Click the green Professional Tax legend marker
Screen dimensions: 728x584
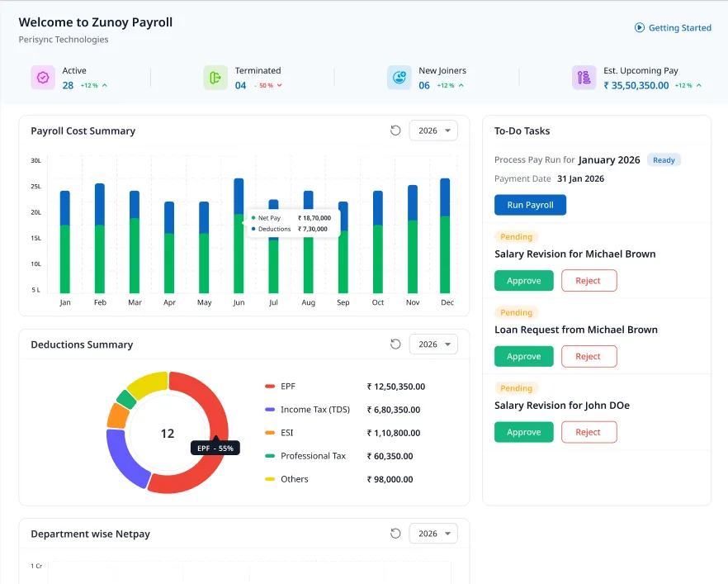click(270, 456)
